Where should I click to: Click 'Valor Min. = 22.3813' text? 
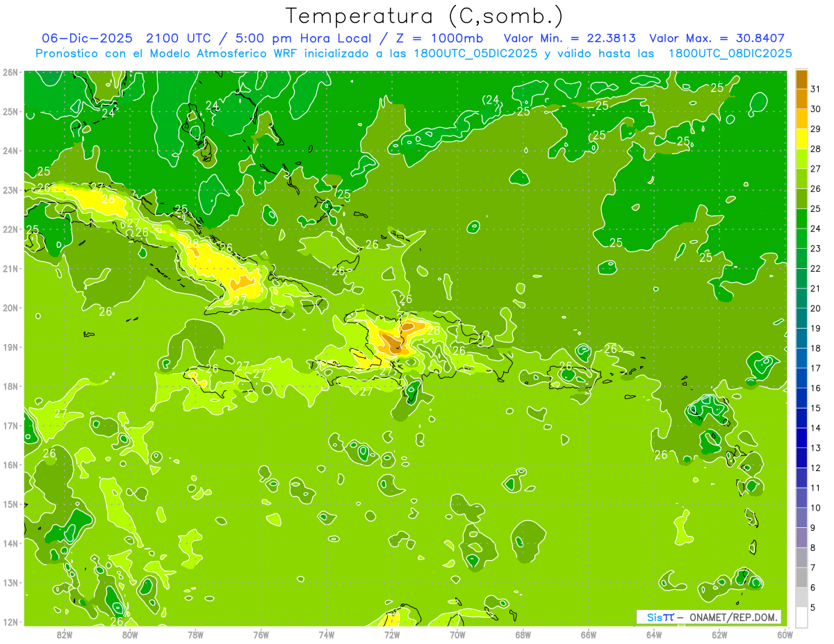pos(571,38)
